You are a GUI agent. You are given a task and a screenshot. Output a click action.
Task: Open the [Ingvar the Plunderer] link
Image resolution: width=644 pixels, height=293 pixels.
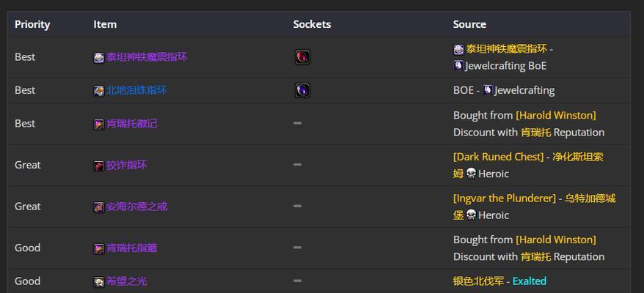[505, 199]
